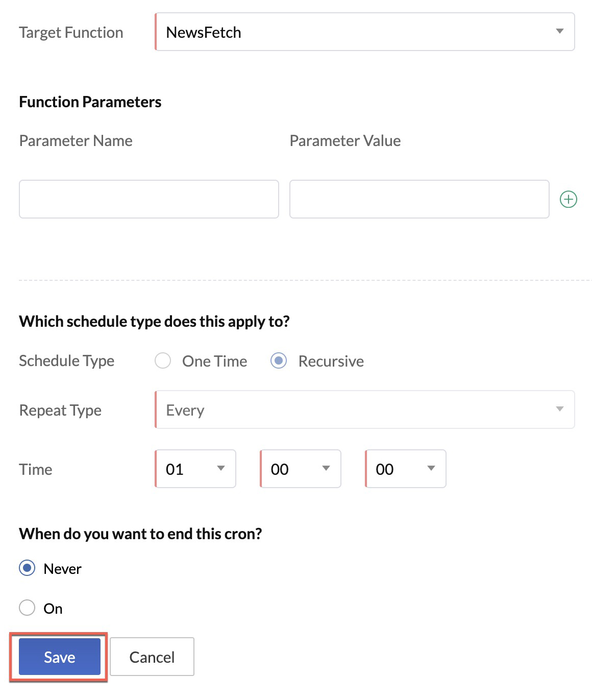
Task: Expand the Repeat Type 'Every' dropdown
Action: pos(357,410)
